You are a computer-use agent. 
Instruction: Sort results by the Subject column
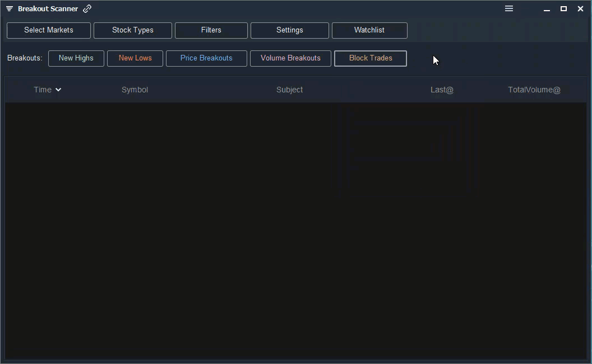pos(289,90)
